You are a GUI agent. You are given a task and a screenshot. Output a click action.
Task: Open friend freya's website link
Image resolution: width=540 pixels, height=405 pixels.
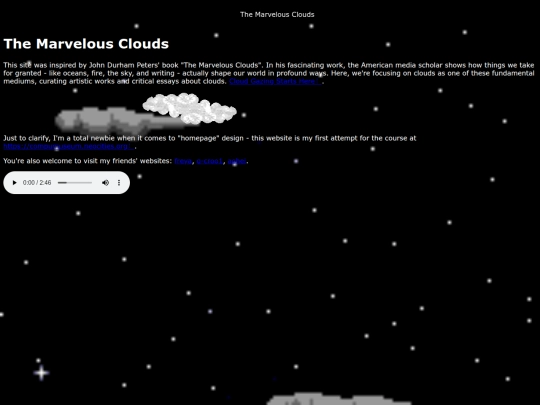tap(183, 161)
